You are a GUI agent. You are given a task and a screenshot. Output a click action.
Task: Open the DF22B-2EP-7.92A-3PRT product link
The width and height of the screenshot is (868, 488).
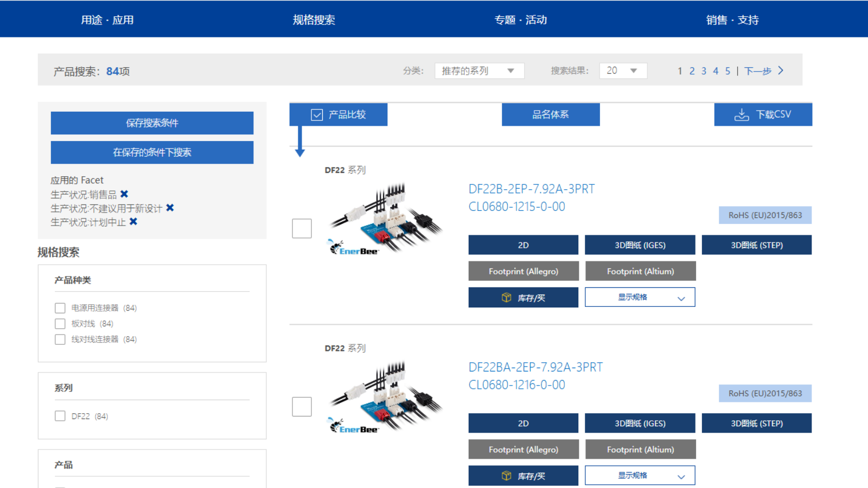point(531,189)
